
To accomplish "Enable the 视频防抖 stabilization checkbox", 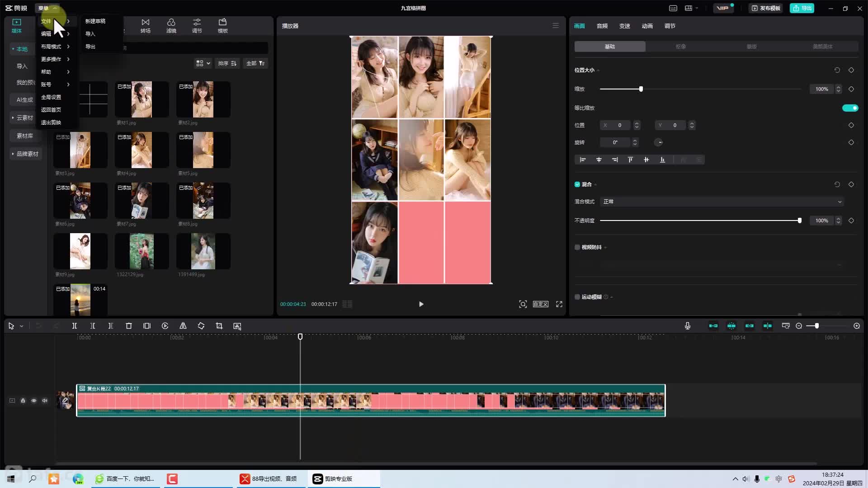I will 577,247.
